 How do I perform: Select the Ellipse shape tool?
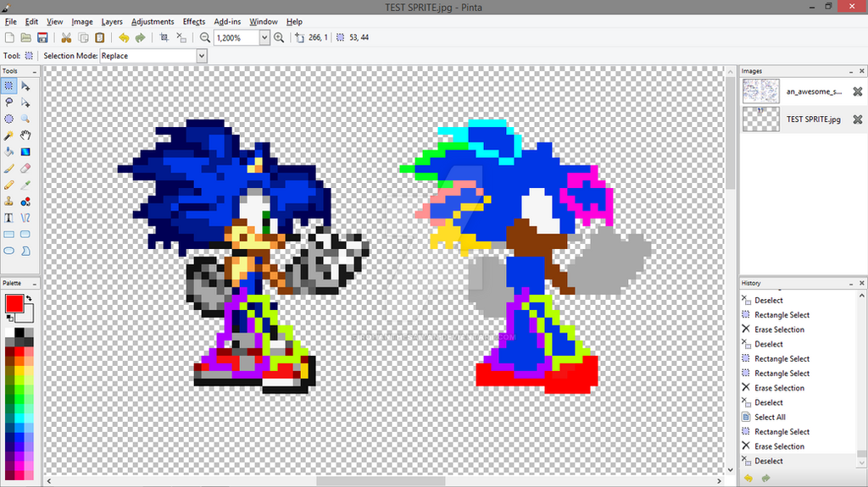[x=8, y=251]
